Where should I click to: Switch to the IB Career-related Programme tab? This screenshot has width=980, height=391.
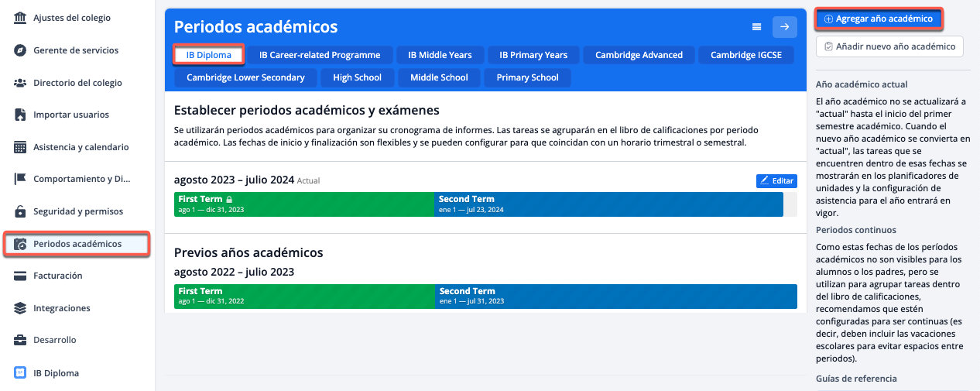(x=320, y=55)
